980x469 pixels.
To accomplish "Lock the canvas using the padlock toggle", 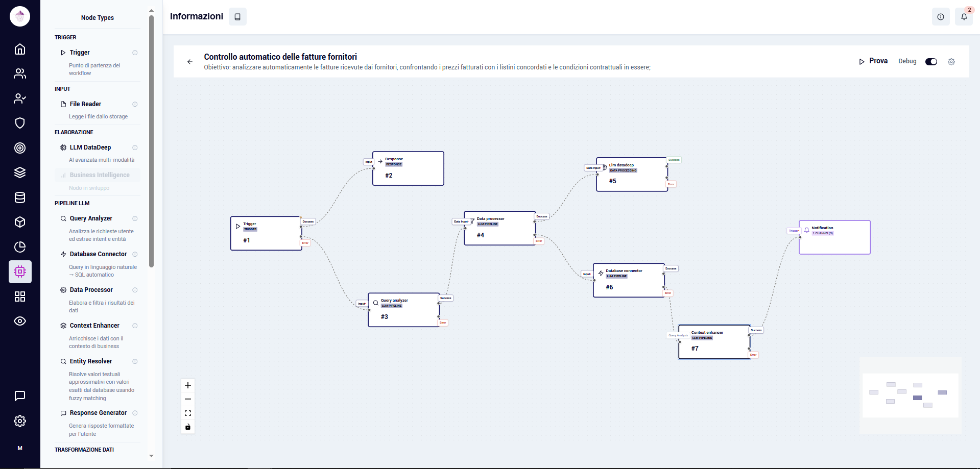I will [187, 427].
